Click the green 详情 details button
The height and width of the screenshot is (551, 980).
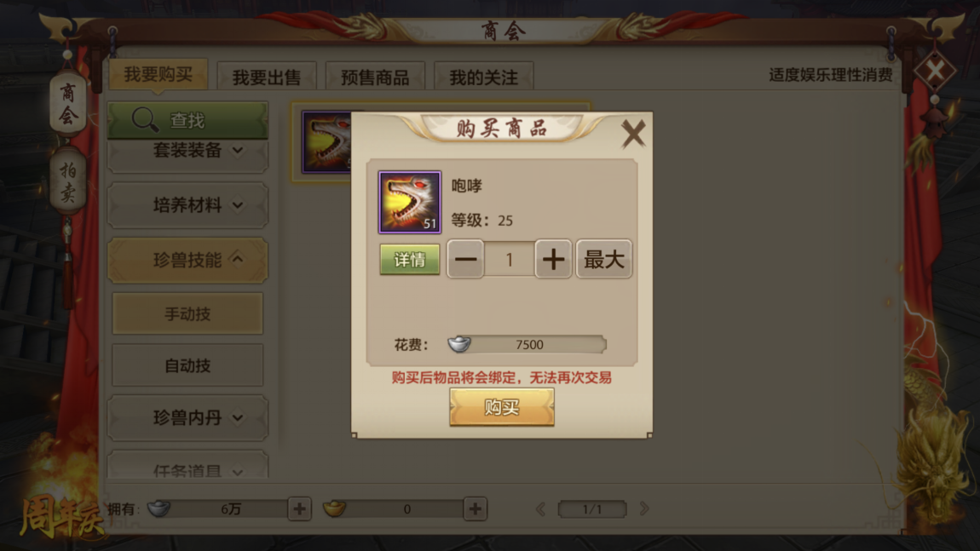click(x=410, y=259)
